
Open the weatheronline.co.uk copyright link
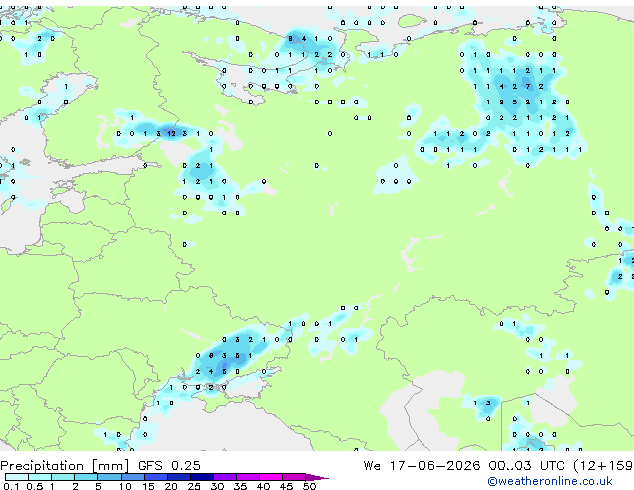[550, 481]
